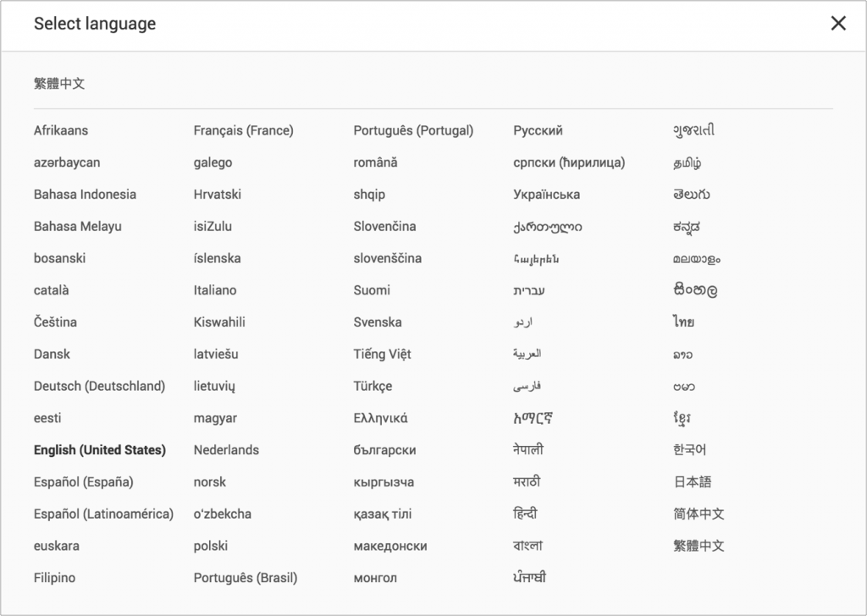867x616 pixels.
Task: Select English (United States) option
Action: point(99,450)
